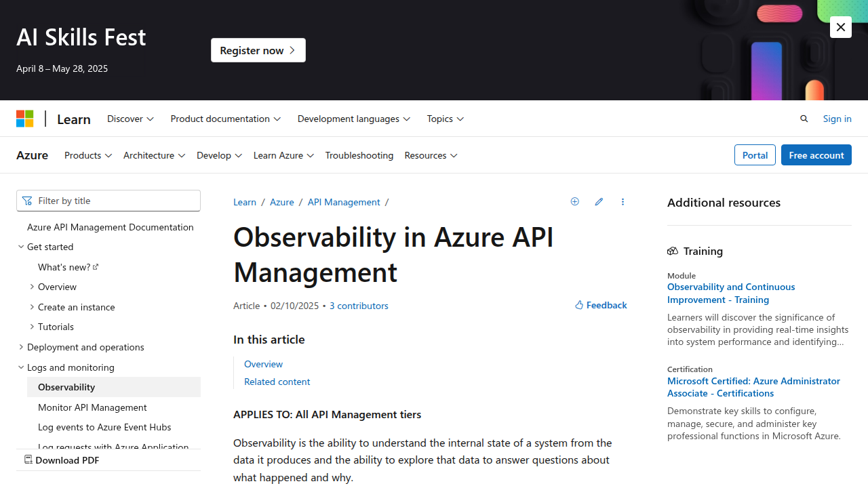Expand the Learn Azure menu
868x488 pixels.
click(x=283, y=155)
